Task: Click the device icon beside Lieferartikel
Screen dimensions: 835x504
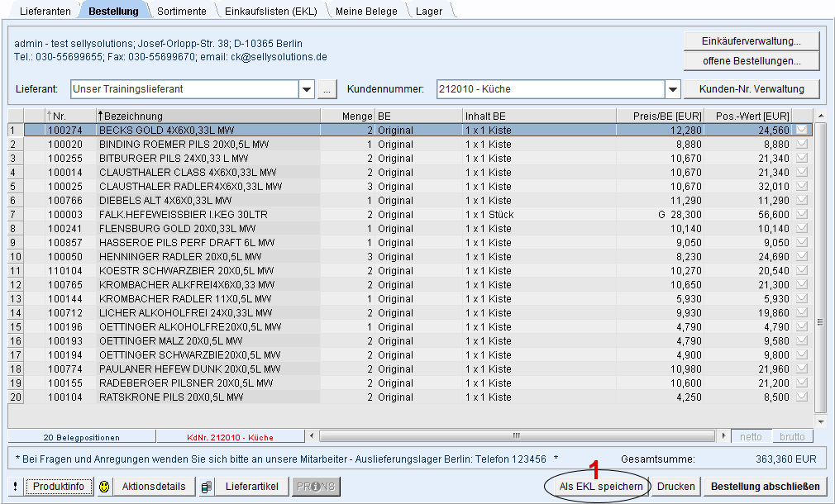Action: point(207,487)
